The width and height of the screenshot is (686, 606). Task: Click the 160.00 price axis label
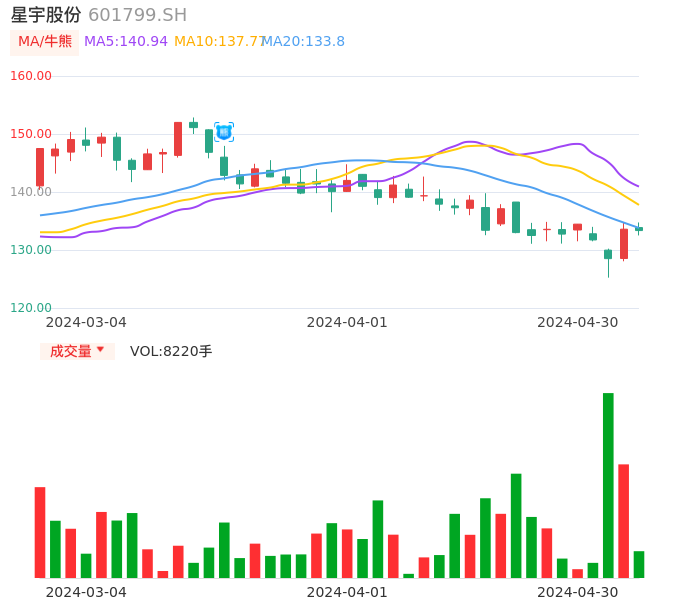pos(31,76)
